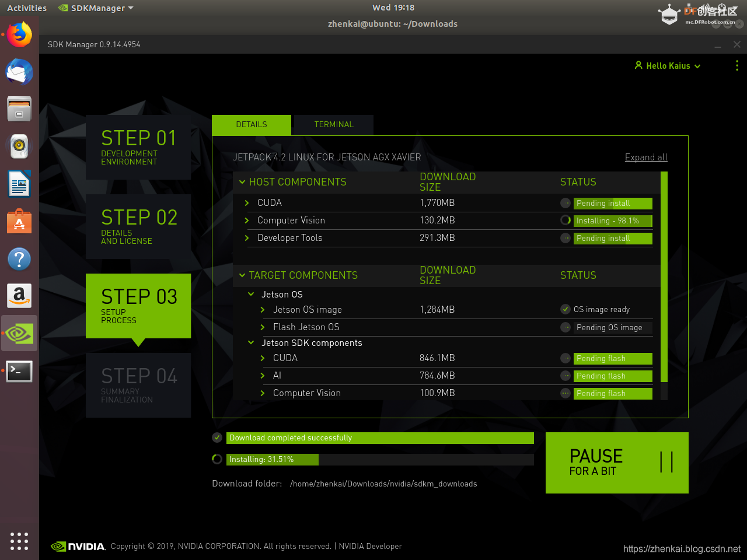Click the NVIDIA logo in the footer

coord(78,547)
